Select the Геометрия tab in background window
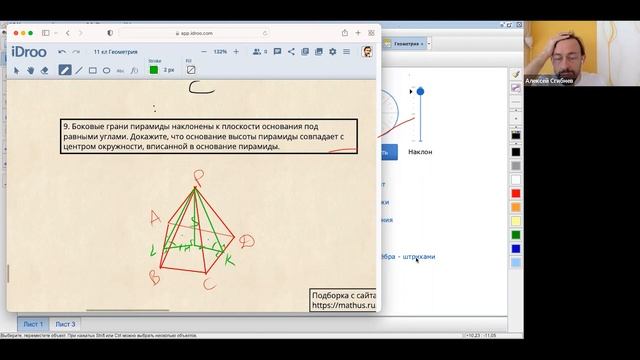This screenshot has height=360, width=640. tap(404, 43)
